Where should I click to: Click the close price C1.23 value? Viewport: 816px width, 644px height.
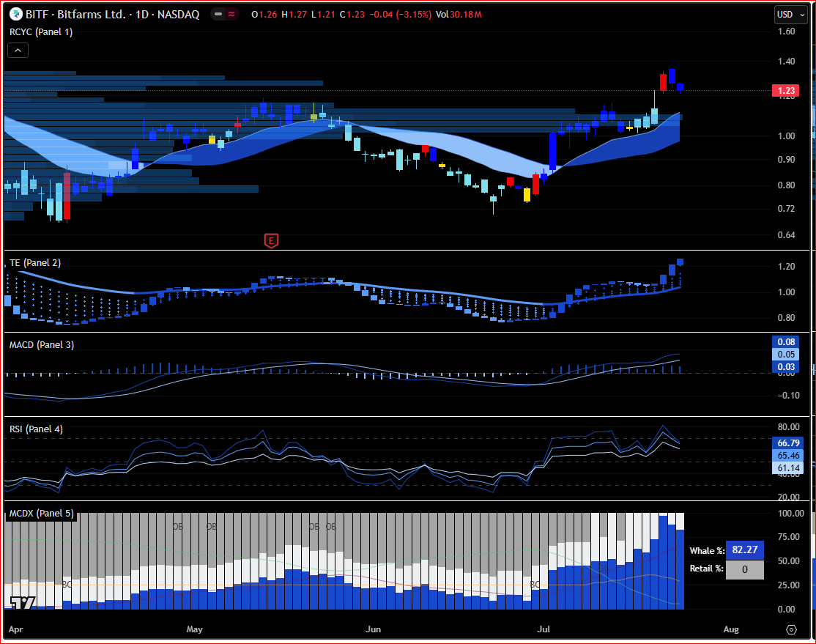[x=352, y=15]
